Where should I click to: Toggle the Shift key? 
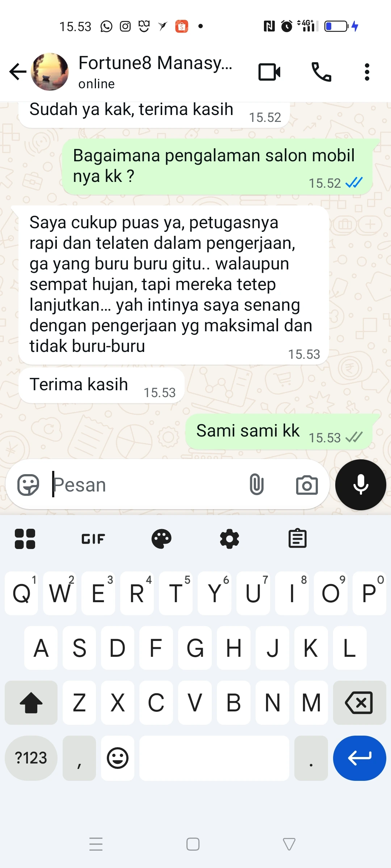pyautogui.click(x=31, y=702)
